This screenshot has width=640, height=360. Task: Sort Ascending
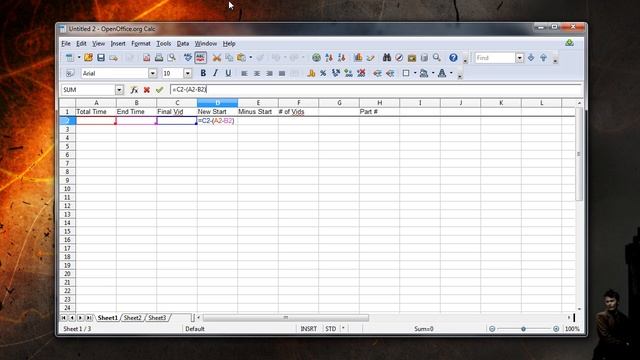[329, 58]
